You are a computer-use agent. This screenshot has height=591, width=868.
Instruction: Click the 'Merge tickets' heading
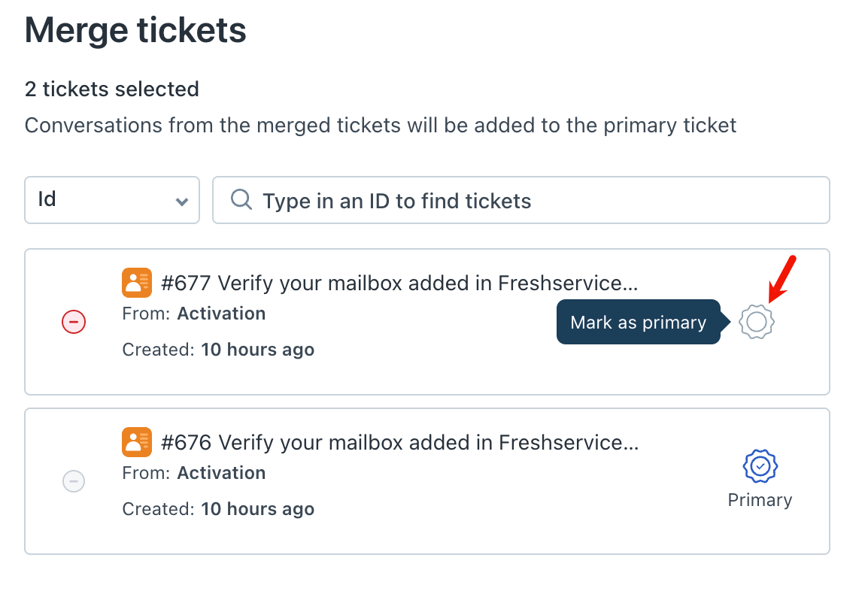(135, 31)
